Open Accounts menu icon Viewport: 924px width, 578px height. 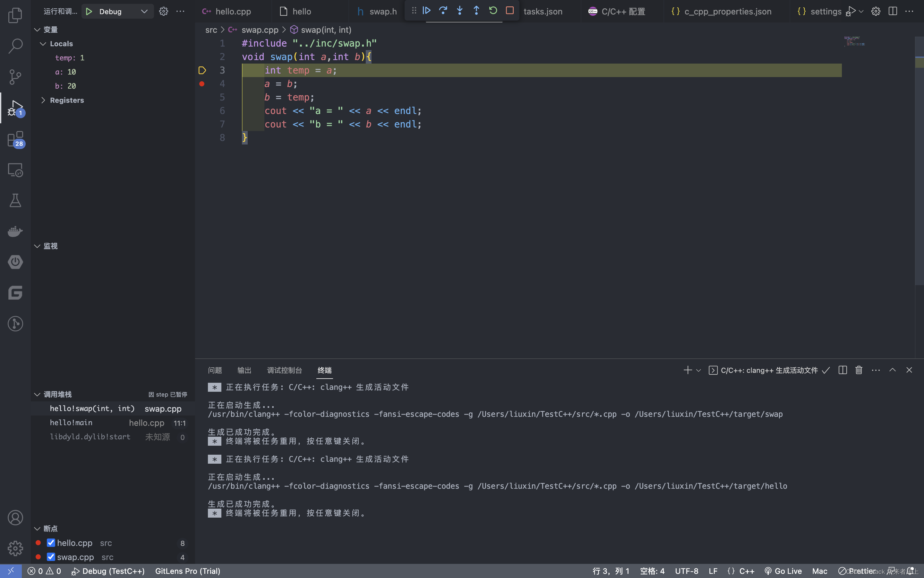pyautogui.click(x=15, y=518)
